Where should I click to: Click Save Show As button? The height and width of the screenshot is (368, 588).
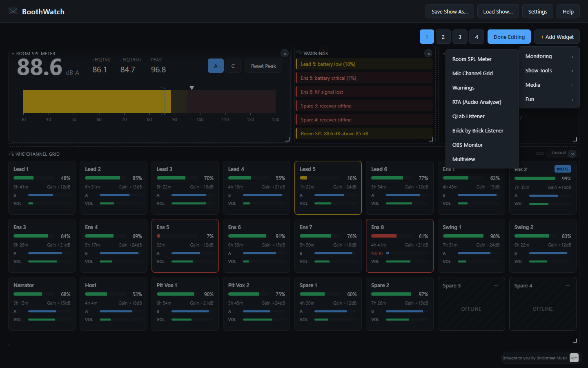point(450,11)
